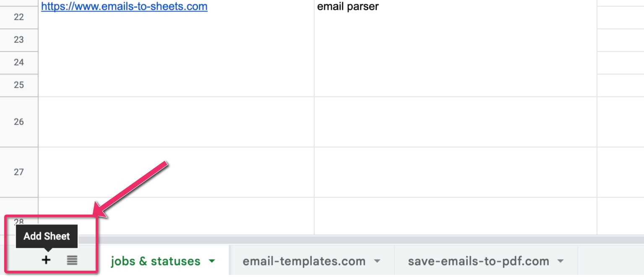Open the save-emails-to-pdf.com tab dropdown arrow
The width and height of the screenshot is (644, 277).
pos(560,261)
